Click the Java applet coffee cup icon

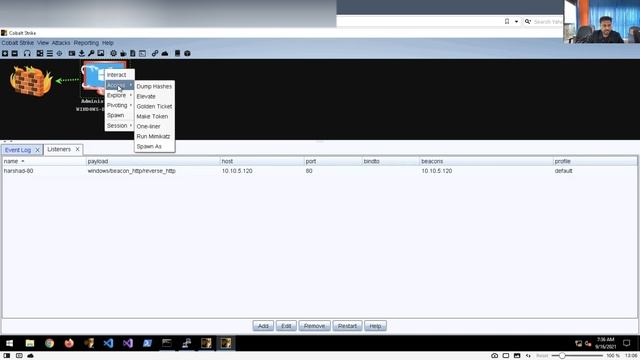(123, 53)
